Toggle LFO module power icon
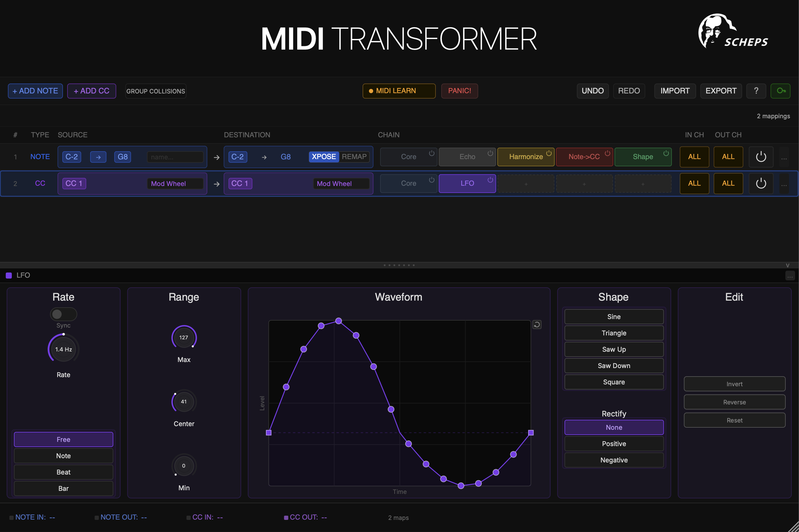The width and height of the screenshot is (799, 532). point(490,179)
